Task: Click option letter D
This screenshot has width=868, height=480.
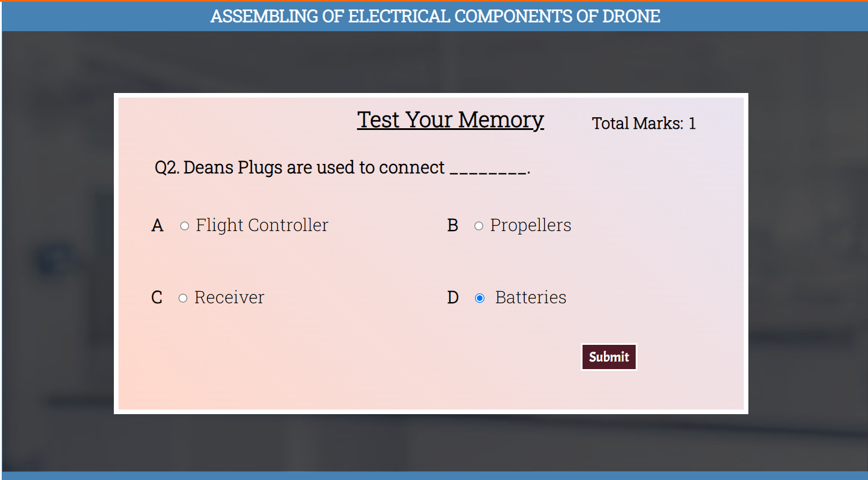Action: pyautogui.click(x=452, y=297)
